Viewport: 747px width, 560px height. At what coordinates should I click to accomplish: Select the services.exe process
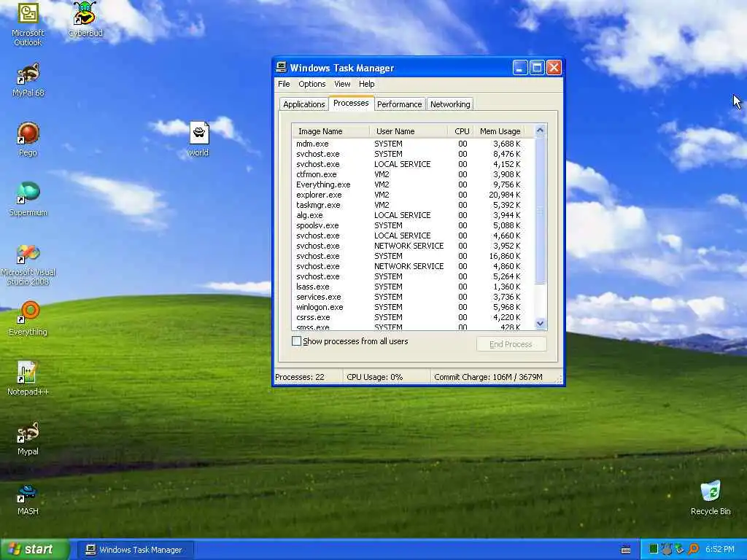pos(413,297)
